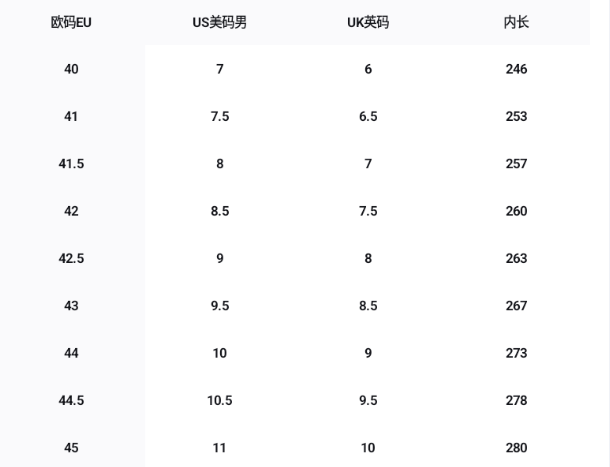Select EU size 45 cell
Image resolution: width=610 pixels, height=467 pixels.
[71, 448]
